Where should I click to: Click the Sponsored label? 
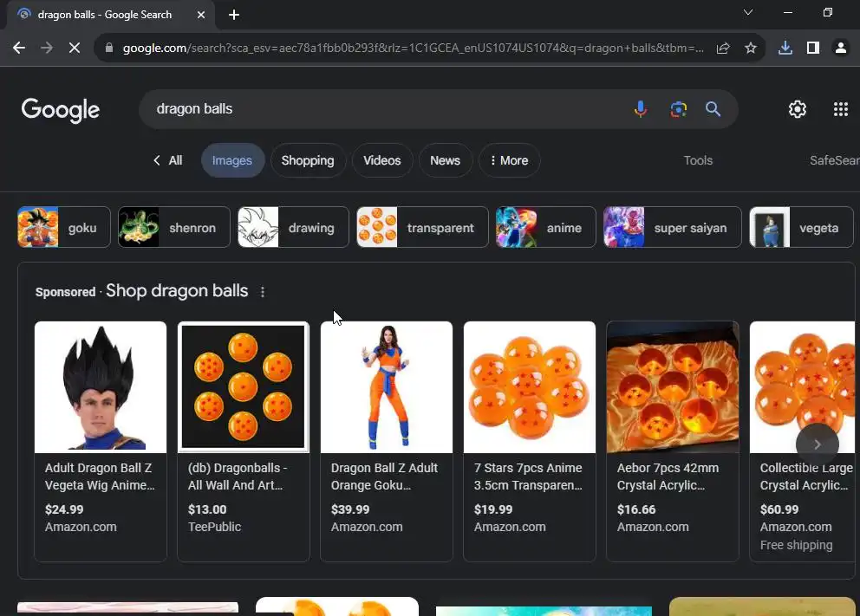tap(65, 292)
